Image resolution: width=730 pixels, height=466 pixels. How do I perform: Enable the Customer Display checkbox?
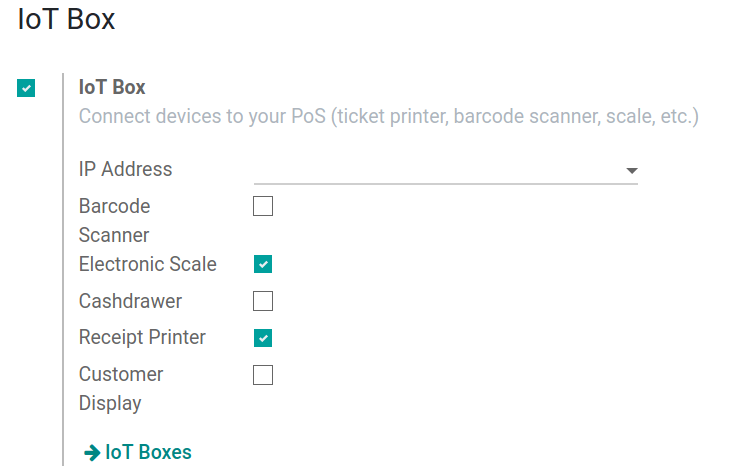click(x=263, y=375)
